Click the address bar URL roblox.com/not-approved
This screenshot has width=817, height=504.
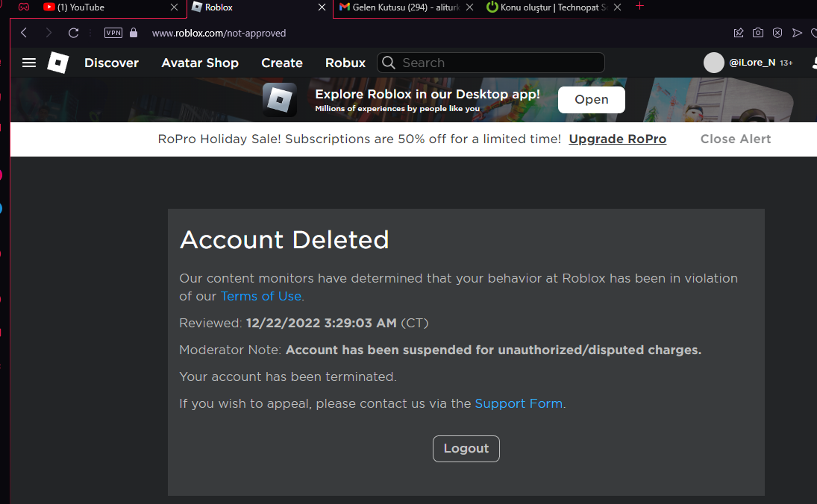[219, 33]
